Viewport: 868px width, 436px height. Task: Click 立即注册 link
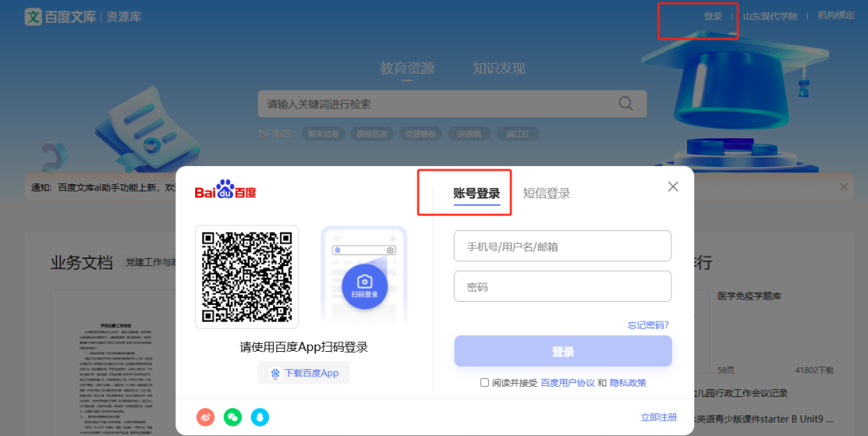click(659, 417)
